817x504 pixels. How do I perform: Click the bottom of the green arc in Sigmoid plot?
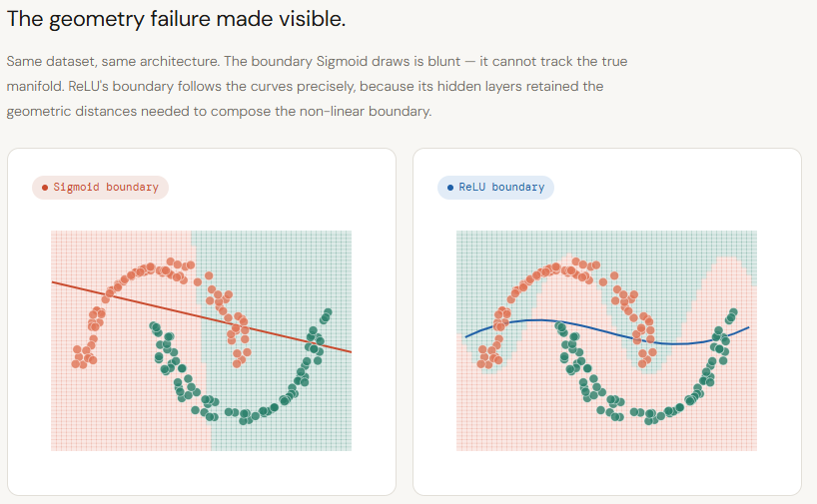[x=247, y=414]
